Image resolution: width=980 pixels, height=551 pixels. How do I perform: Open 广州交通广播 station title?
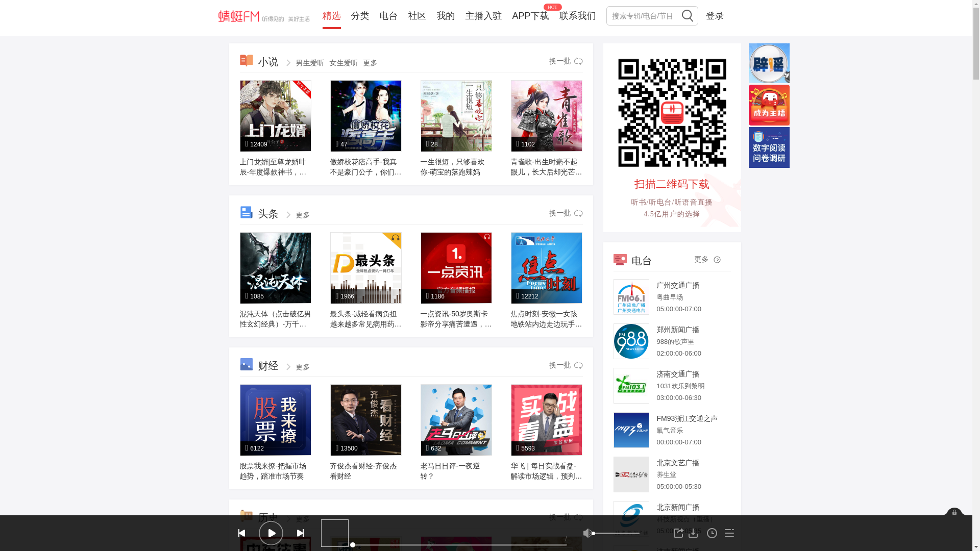click(678, 286)
